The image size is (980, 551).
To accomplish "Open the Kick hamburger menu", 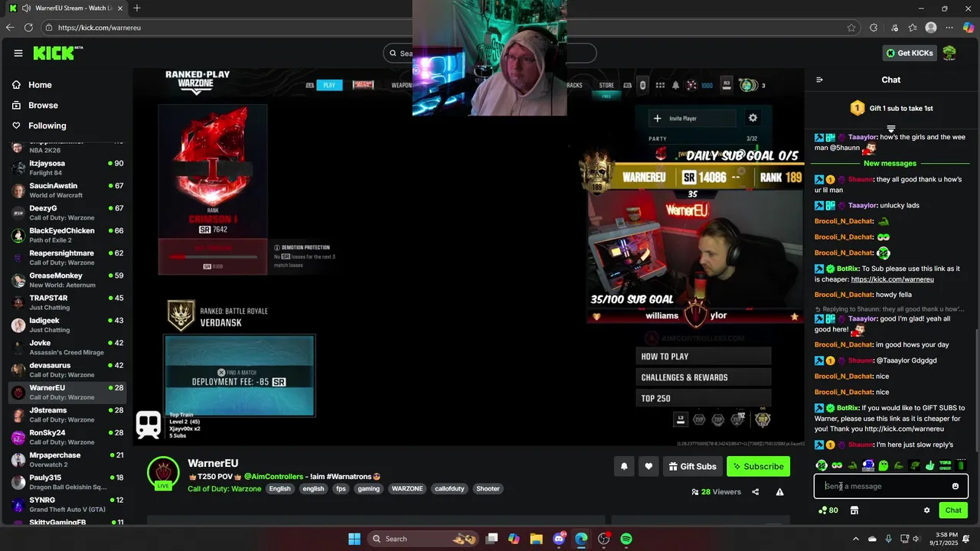I will click(x=18, y=53).
